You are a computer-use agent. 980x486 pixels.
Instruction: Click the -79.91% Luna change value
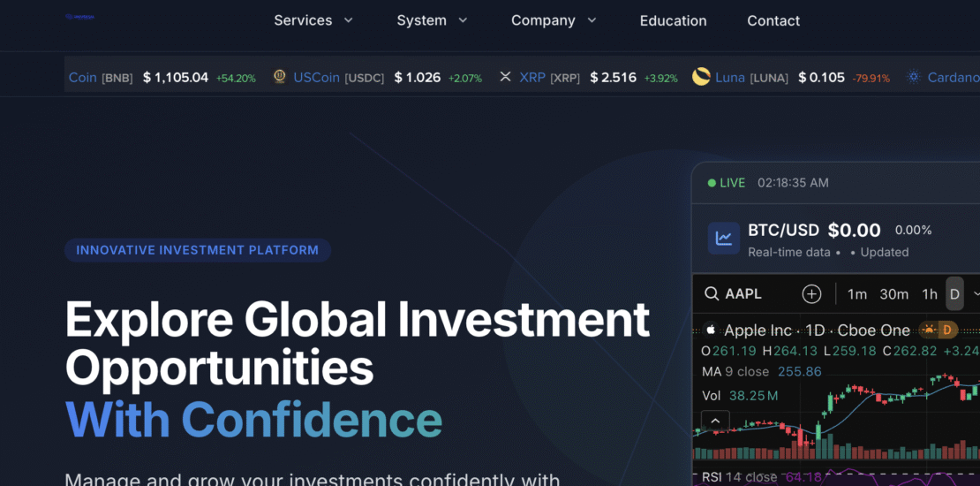click(871, 79)
